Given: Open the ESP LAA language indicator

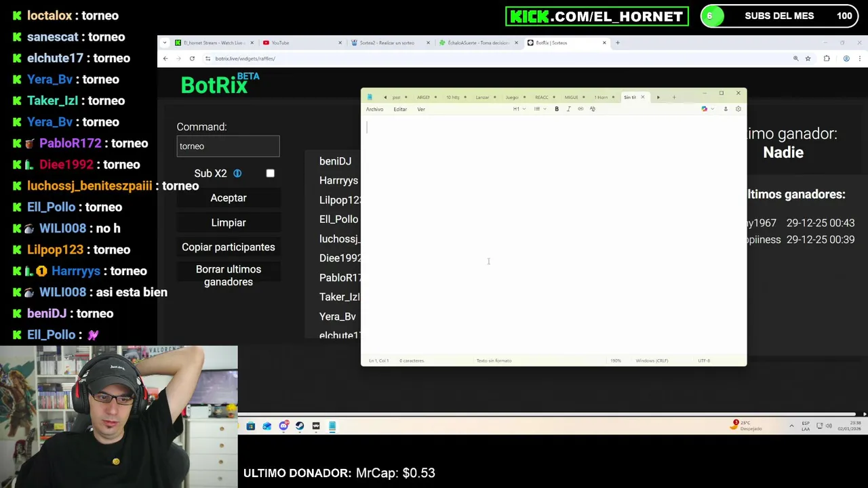Looking at the screenshot, I should coord(806,426).
